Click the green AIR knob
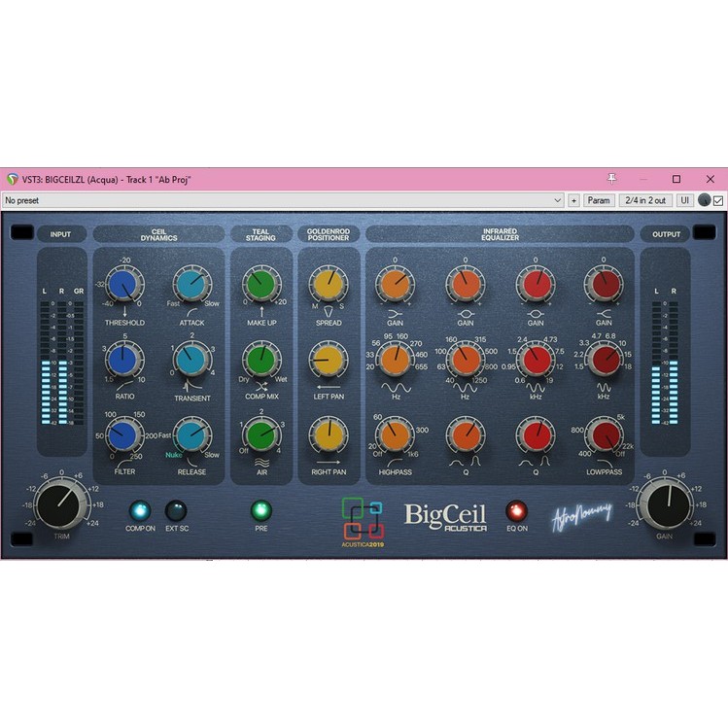This screenshot has height=728, width=728. pos(260,435)
